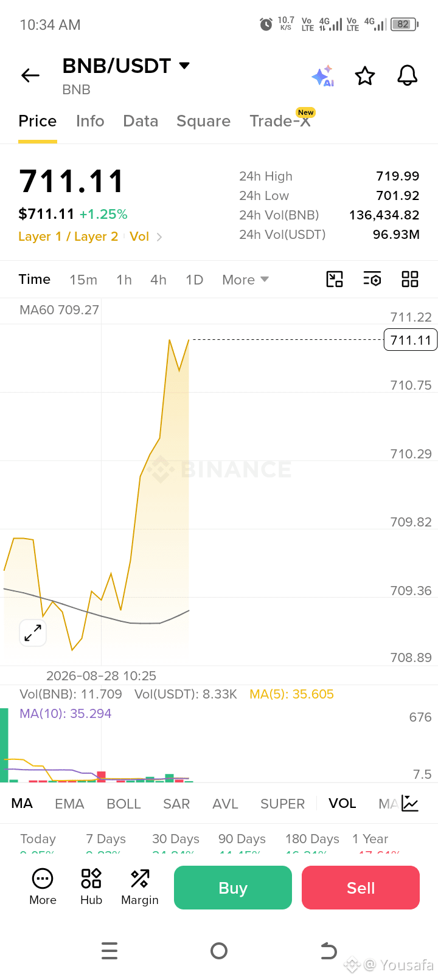Open the AI assistant sparkle icon
The height and width of the screenshot is (980, 438).
[x=323, y=76]
